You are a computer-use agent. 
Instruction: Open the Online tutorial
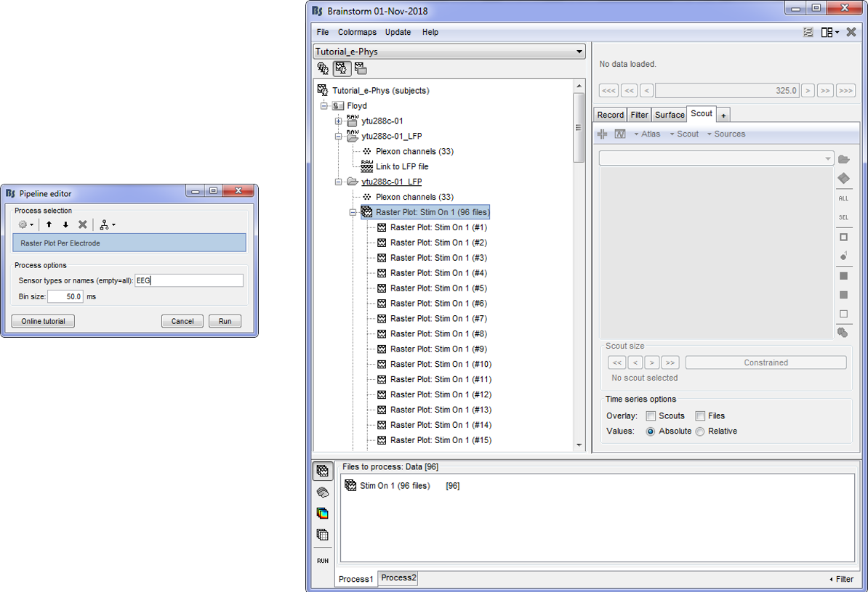[x=43, y=321]
